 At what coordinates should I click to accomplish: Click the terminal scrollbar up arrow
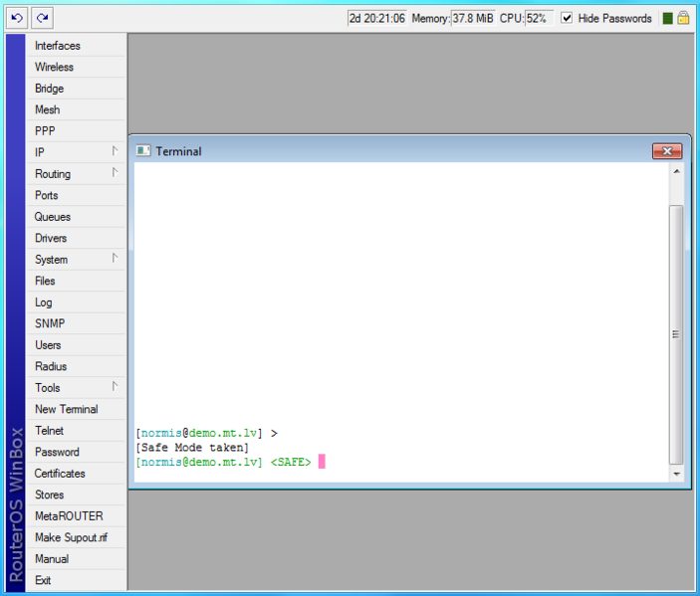pos(676,172)
